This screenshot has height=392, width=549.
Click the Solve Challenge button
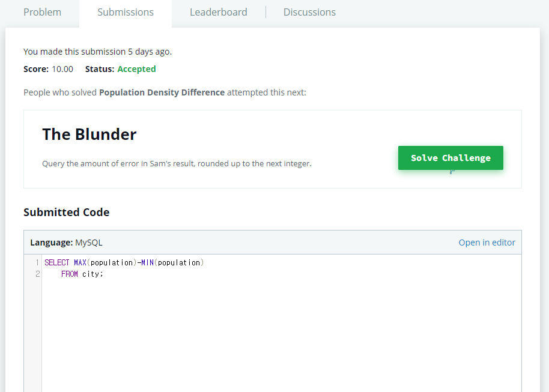pyautogui.click(x=450, y=158)
